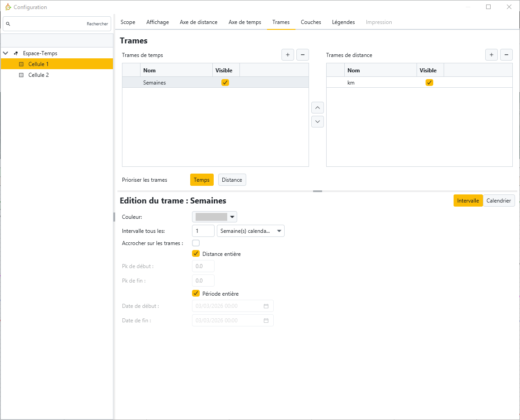Select Cellule 2 in the tree
Image resolution: width=520 pixels, height=420 pixels.
(x=38, y=75)
